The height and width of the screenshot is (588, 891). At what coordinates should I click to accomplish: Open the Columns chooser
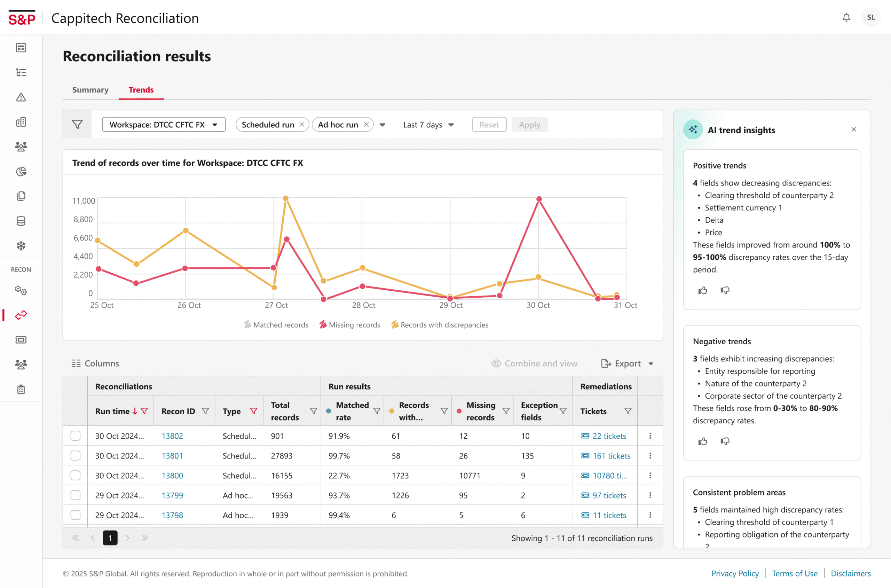point(95,363)
